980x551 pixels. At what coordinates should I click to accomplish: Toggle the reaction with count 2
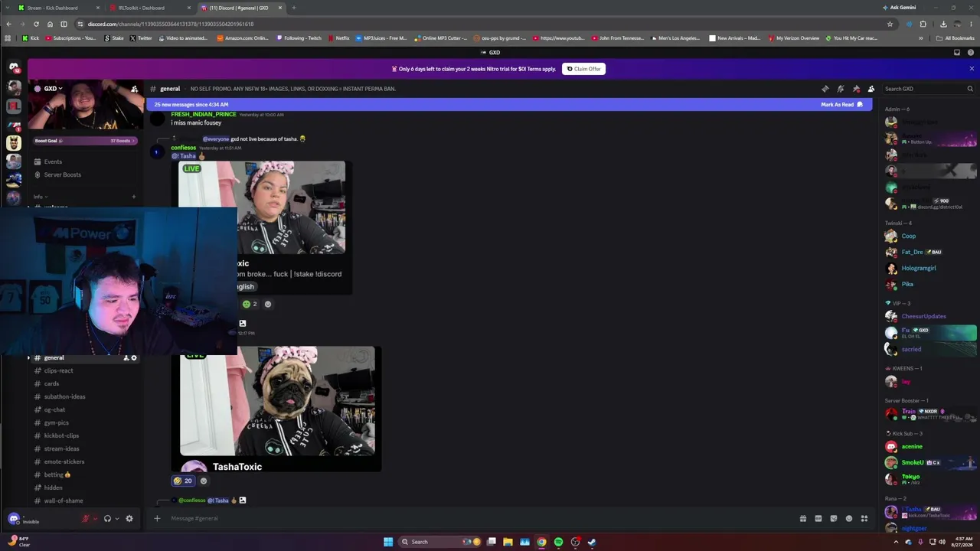pos(250,304)
